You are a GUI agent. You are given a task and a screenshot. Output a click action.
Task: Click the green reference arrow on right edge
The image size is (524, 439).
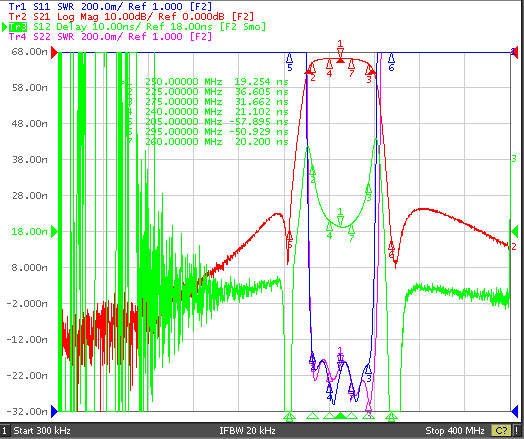[515, 232]
